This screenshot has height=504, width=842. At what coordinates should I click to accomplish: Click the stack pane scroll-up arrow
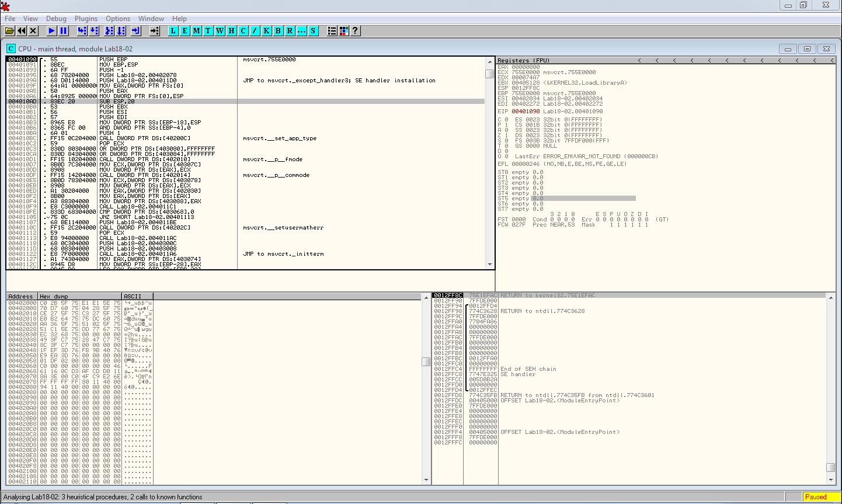831,297
